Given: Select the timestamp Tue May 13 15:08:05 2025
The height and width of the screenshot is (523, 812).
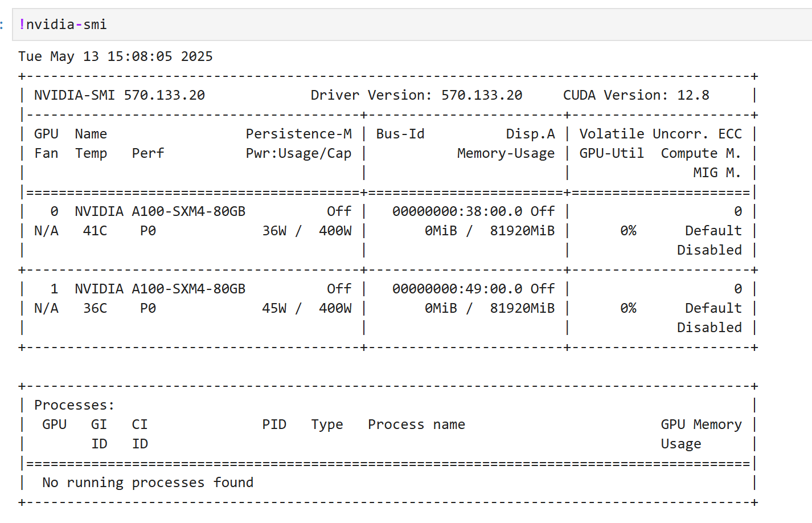Looking at the screenshot, I should pos(116,56).
